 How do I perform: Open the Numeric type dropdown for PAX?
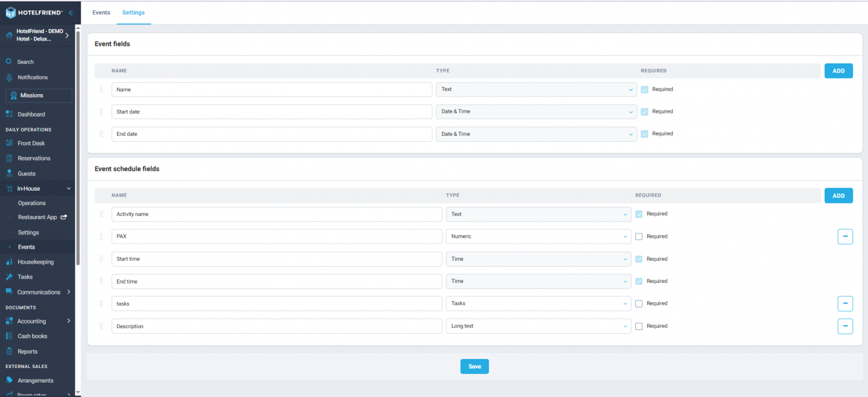click(x=538, y=237)
